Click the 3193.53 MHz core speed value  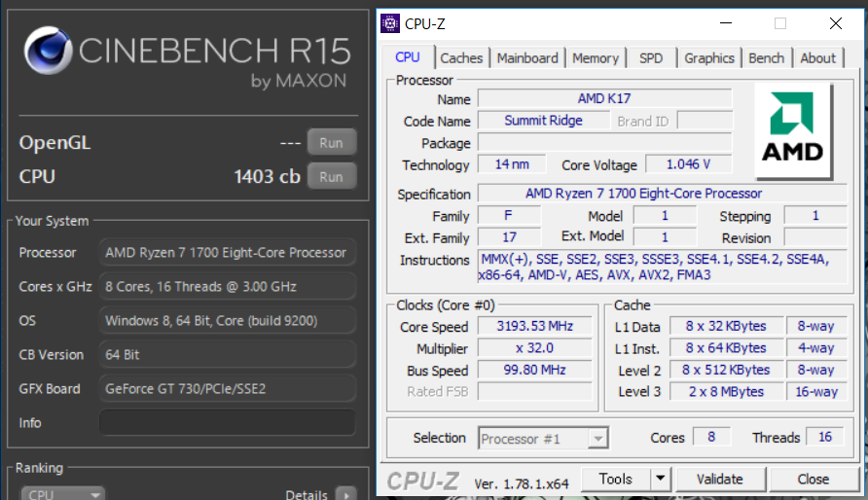coord(535,326)
